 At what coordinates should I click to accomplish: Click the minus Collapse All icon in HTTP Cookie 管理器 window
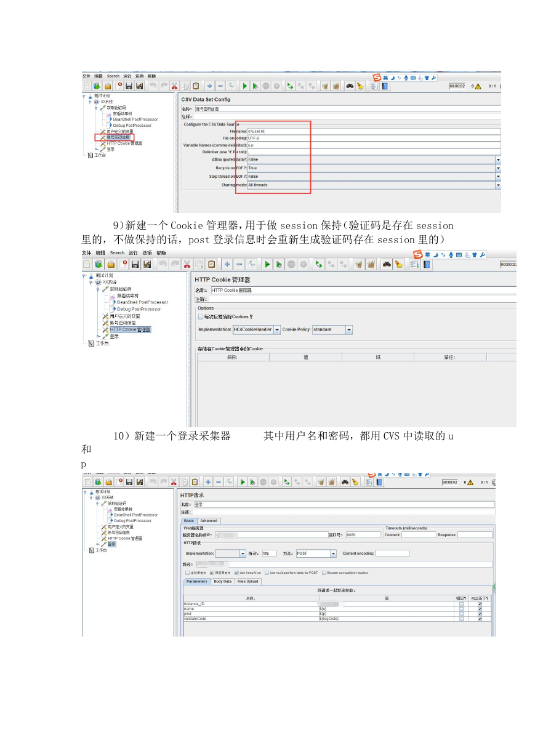(x=239, y=264)
